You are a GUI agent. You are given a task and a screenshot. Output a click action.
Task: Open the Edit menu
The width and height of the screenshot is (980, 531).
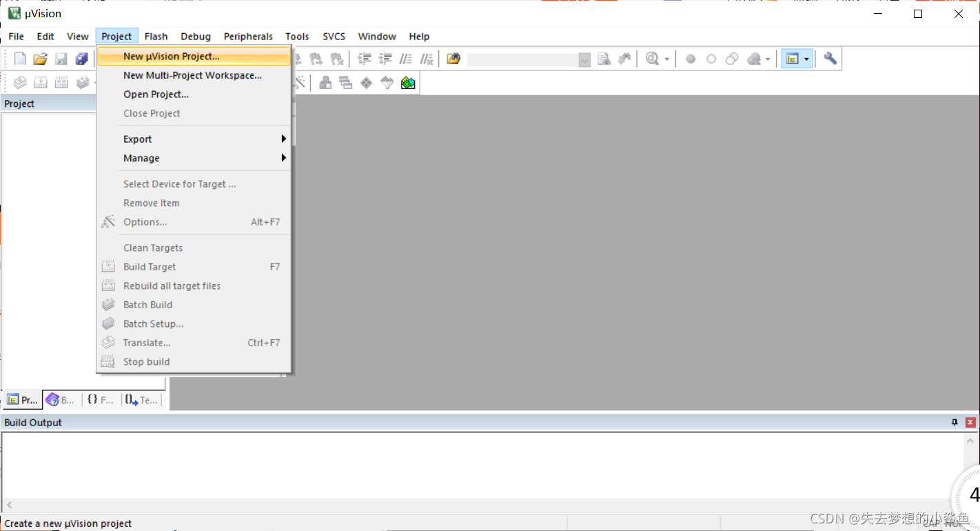pyautogui.click(x=45, y=37)
